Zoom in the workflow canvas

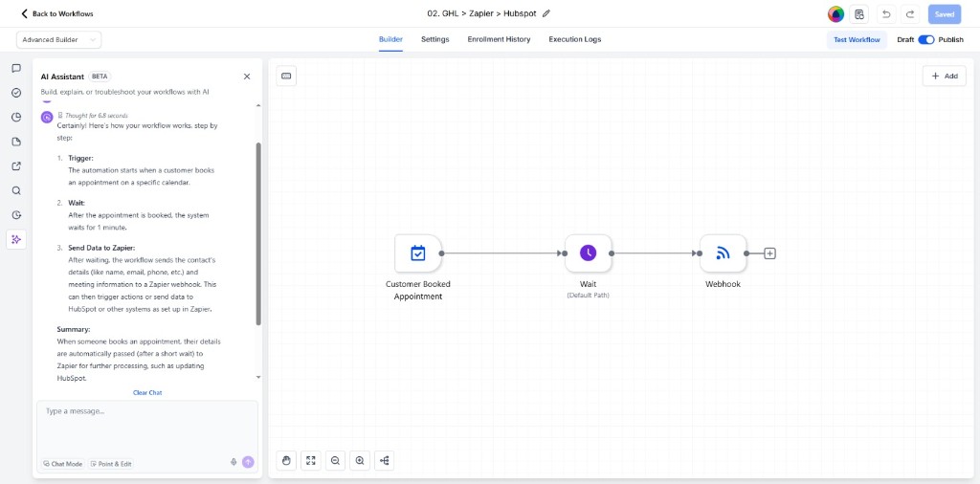pyautogui.click(x=360, y=461)
